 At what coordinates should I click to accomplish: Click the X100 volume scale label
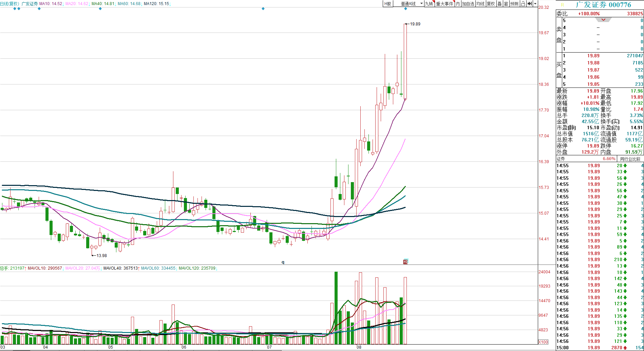click(544, 342)
